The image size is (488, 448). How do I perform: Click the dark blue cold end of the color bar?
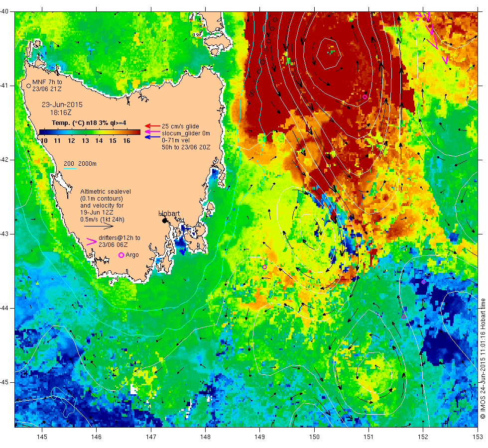coord(43,132)
